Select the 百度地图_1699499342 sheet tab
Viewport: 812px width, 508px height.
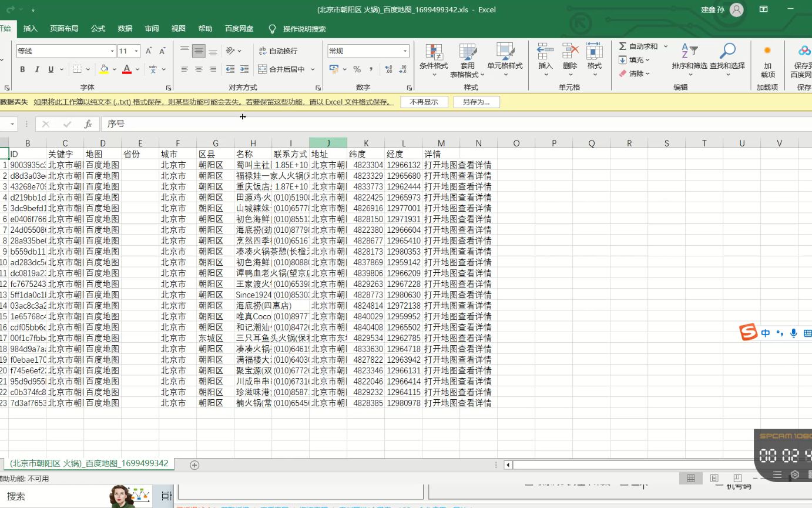[x=89, y=463]
